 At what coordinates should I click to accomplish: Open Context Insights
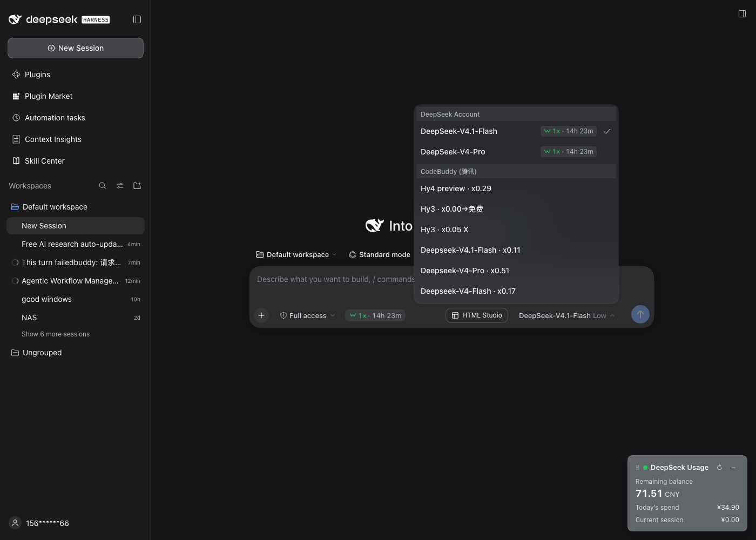pyautogui.click(x=76, y=139)
